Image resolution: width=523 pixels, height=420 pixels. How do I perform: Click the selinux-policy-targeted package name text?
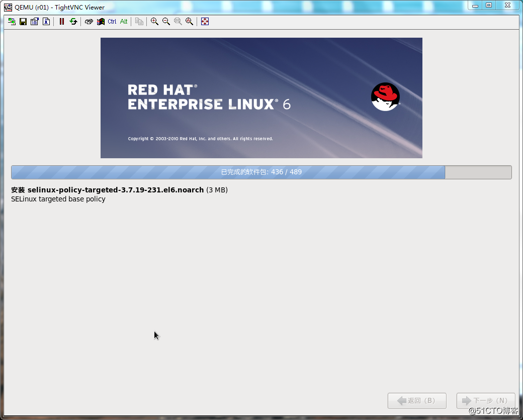coord(115,190)
